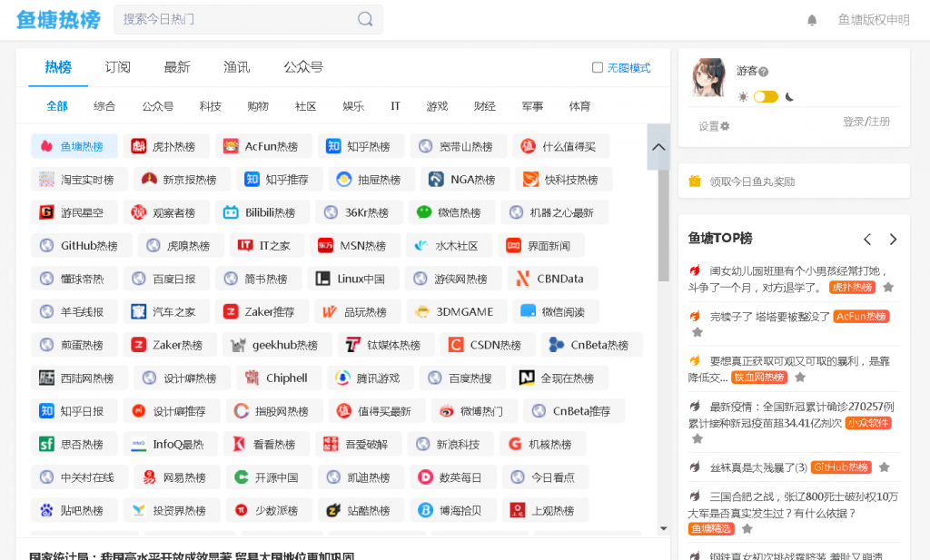Open the notification bell
The width and height of the screenshot is (930, 560).
coord(813,20)
